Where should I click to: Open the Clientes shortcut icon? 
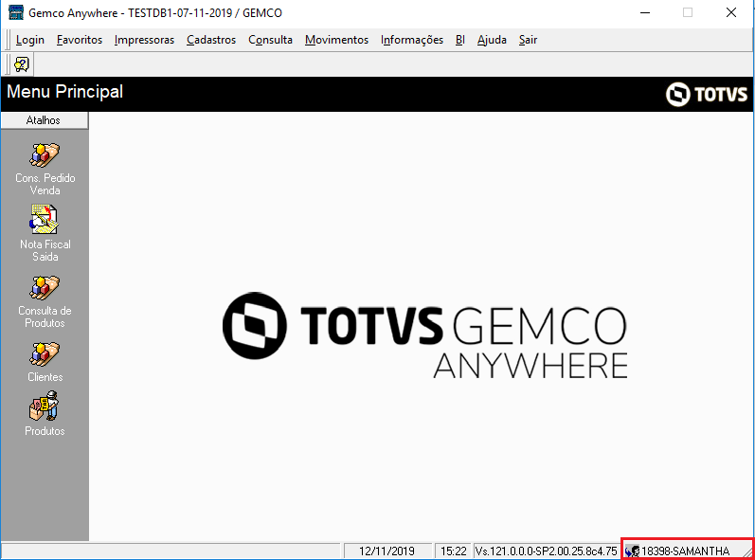[x=45, y=354]
